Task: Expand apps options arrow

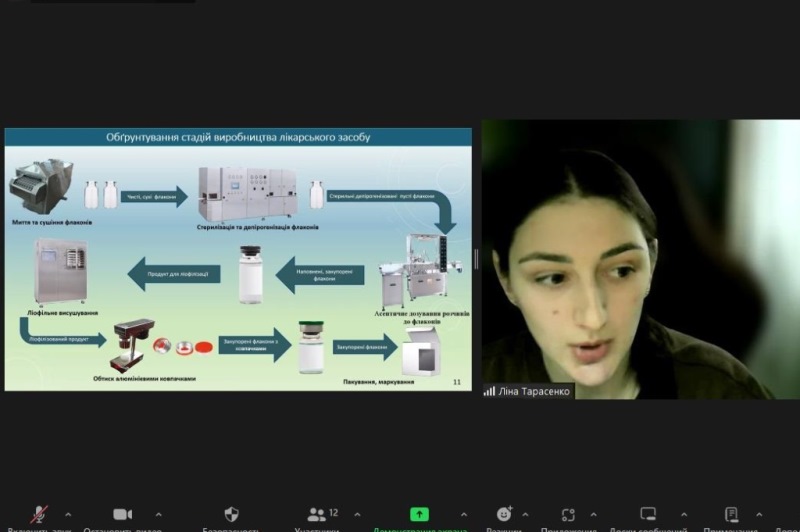Action: click(x=593, y=515)
